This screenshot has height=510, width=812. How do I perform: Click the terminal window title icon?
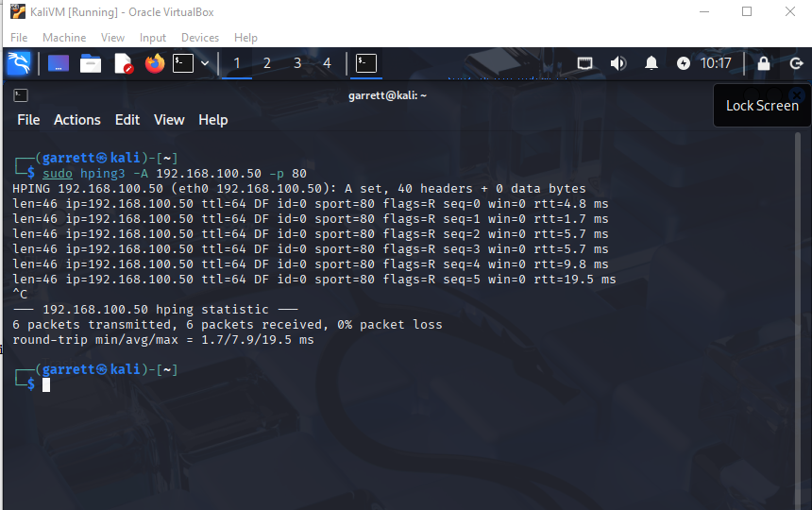point(21,95)
